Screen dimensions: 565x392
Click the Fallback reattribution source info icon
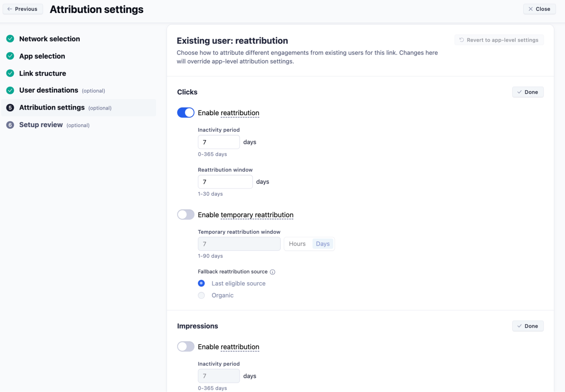click(x=272, y=272)
